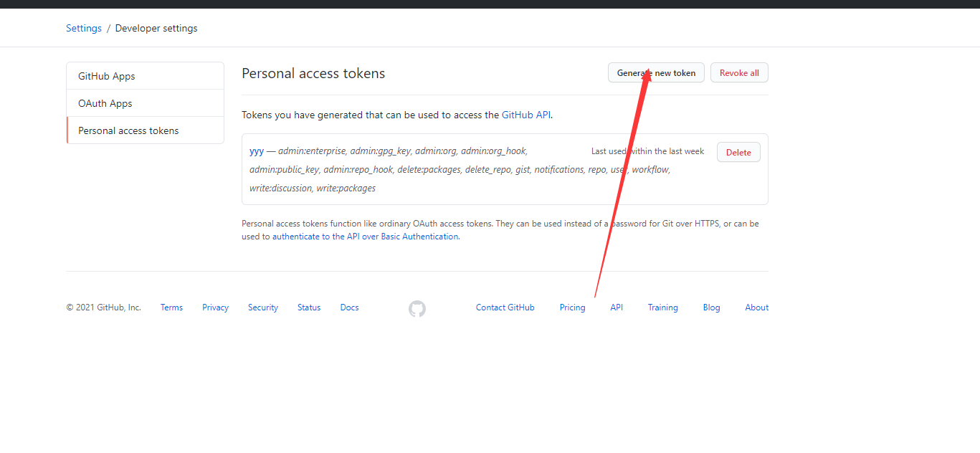The height and width of the screenshot is (453, 980).
Task: Open the yyy token link
Action: (257, 151)
